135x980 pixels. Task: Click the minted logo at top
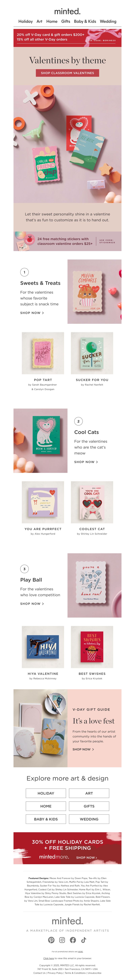click(x=67, y=11)
